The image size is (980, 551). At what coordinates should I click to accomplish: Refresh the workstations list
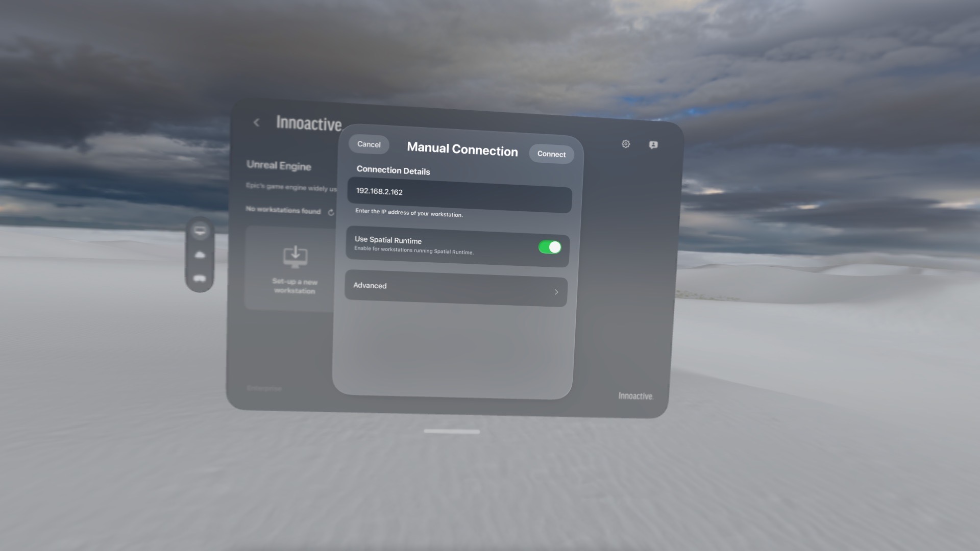tap(331, 212)
